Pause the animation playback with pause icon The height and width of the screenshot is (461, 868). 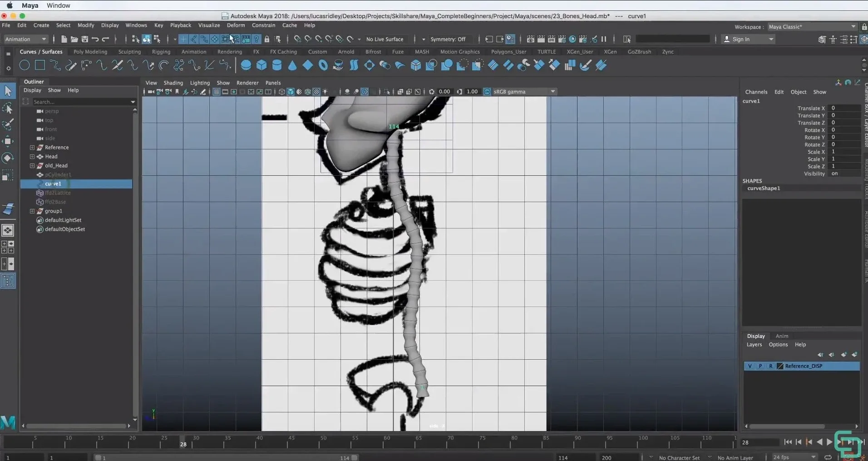[604, 39]
